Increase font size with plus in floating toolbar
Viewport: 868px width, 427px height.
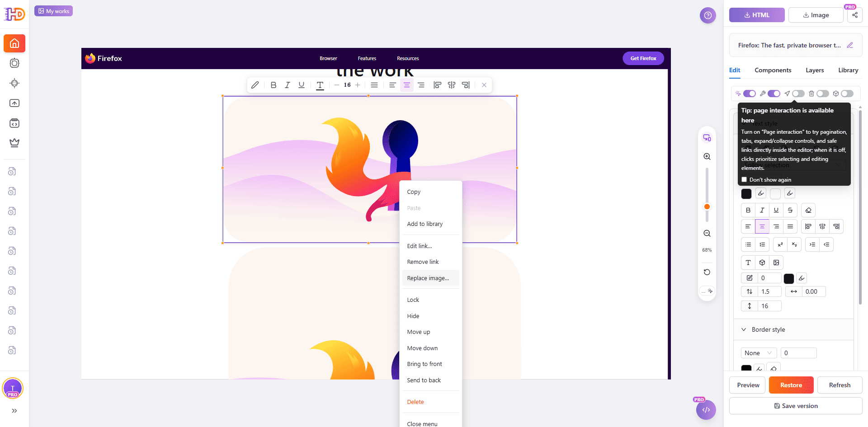pos(358,85)
